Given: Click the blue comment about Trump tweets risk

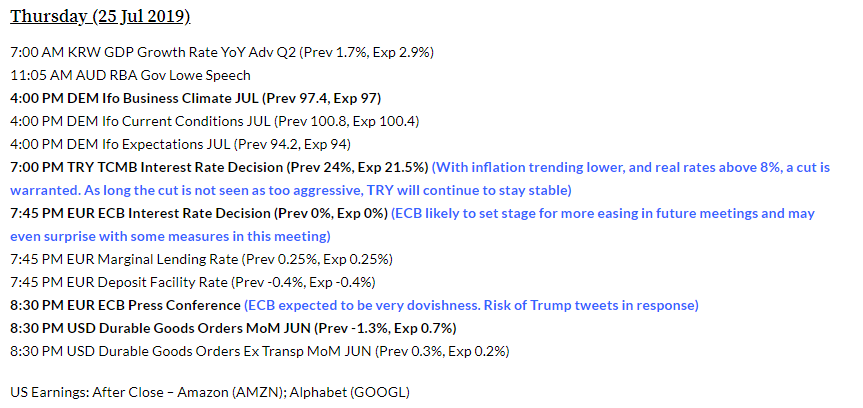Looking at the screenshot, I should point(471,305).
